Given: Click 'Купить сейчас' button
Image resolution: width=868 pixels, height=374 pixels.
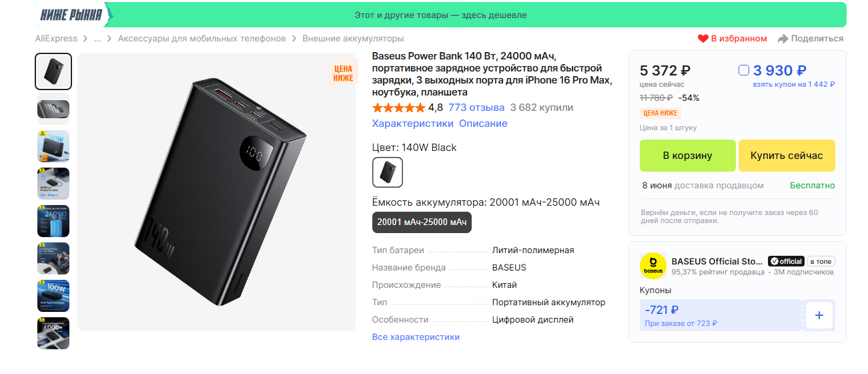Looking at the screenshot, I should (787, 156).
